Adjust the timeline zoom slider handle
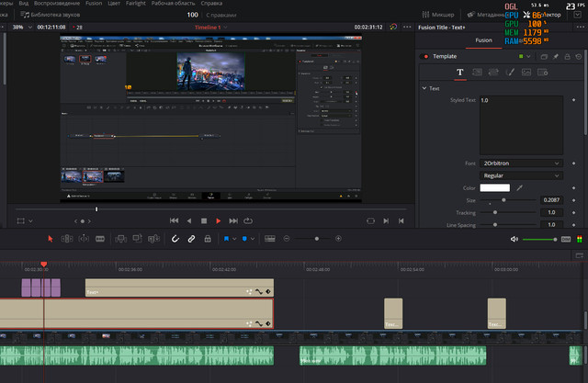 (317, 239)
